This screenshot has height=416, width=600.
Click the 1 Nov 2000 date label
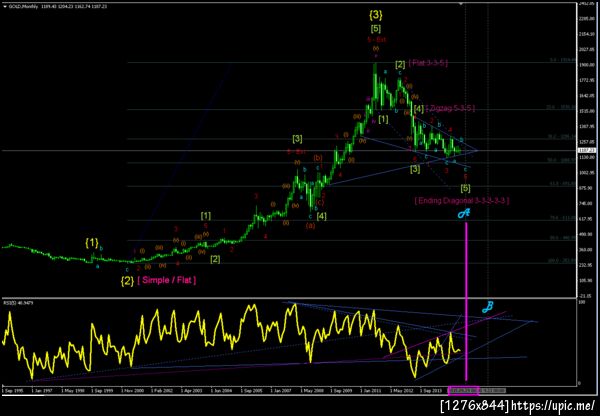click(133, 391)
